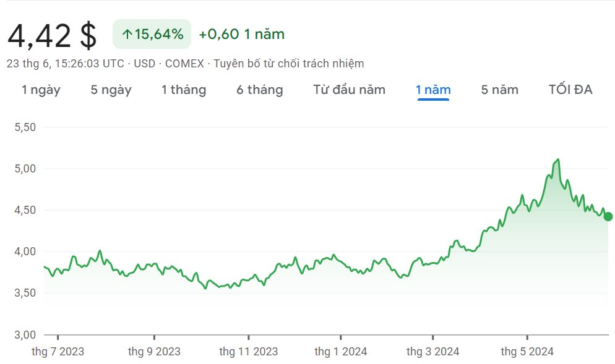Screen dimensions: 615x364
Task: Click the 'thg 7 2023' axis label
Action: (58, 352)
